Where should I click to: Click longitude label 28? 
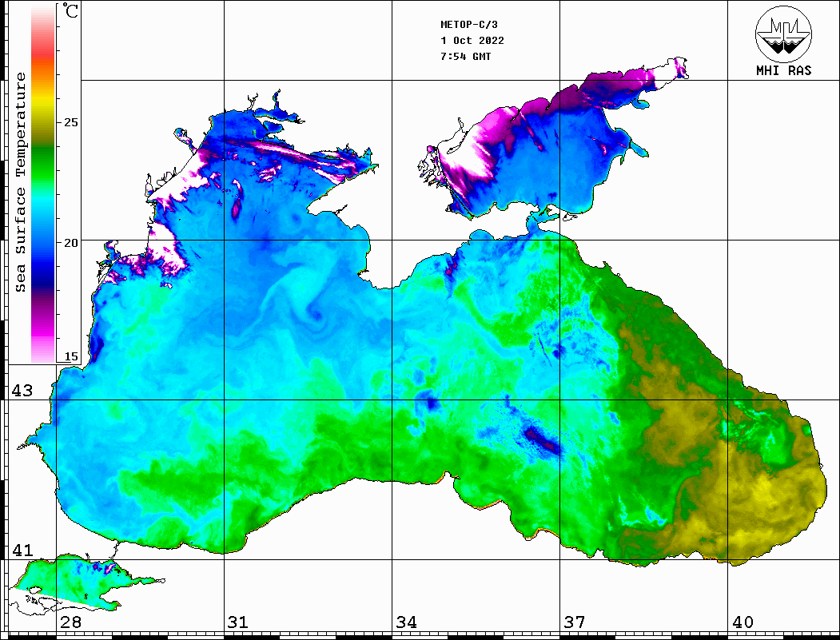(70, 622)
